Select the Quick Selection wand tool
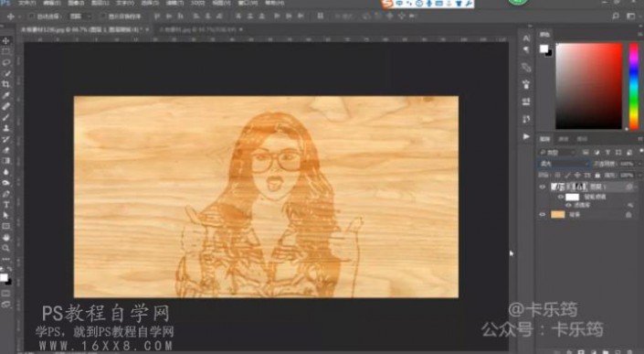 [6, 73]
